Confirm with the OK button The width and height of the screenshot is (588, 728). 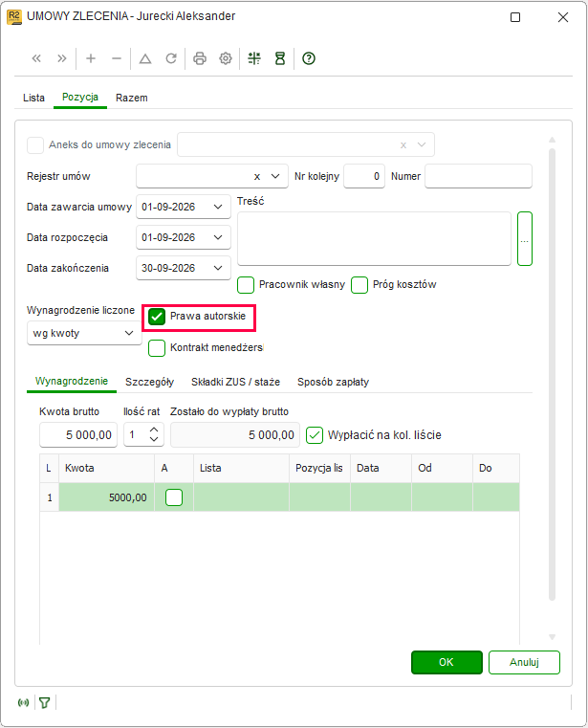pyautogui.click(x=446, y=662)
